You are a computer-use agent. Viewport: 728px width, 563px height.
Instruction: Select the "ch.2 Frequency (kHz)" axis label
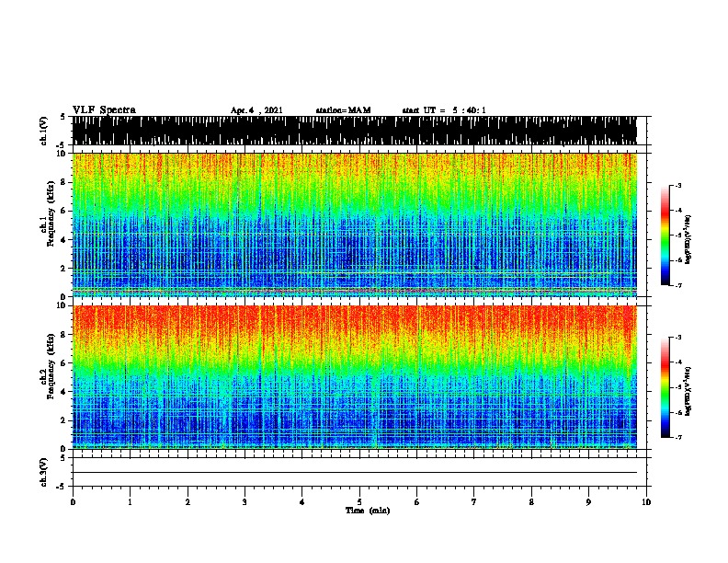pyautogui.click(x=48, y=365)
